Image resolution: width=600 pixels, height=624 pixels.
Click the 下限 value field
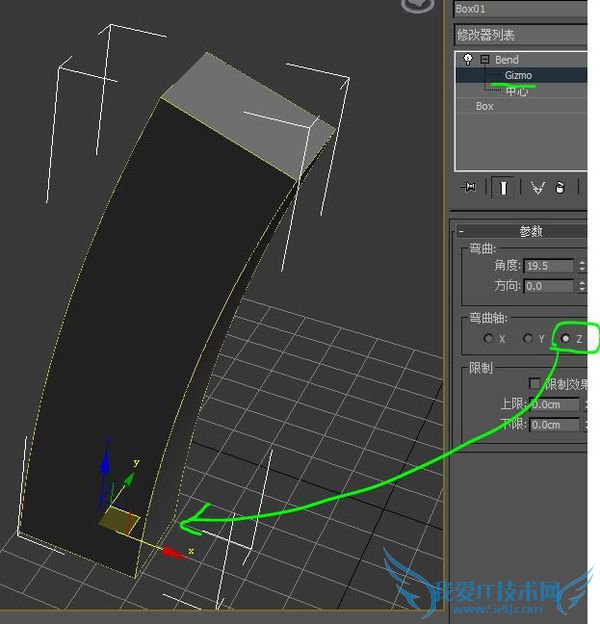pos(555,425)
